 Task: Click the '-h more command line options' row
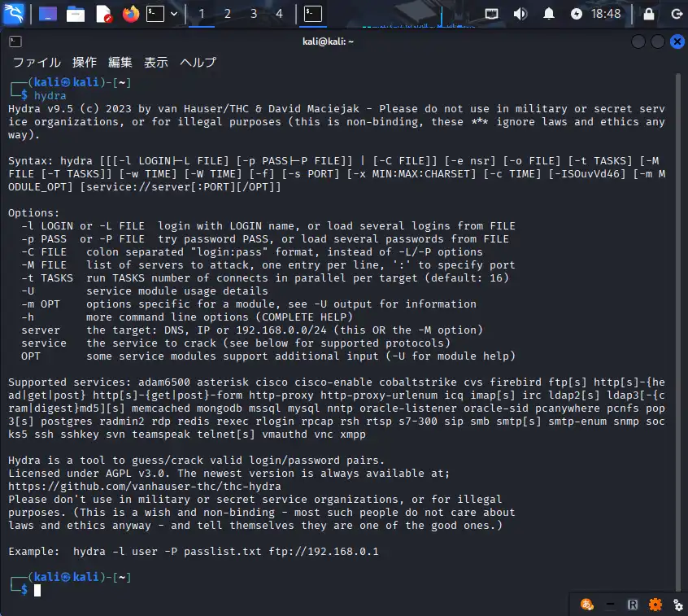tap(187, 317)
